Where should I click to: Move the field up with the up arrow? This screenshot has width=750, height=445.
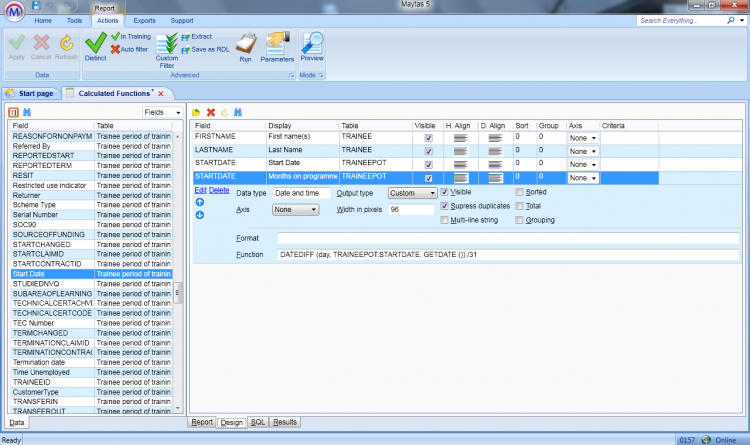[199, 202]
